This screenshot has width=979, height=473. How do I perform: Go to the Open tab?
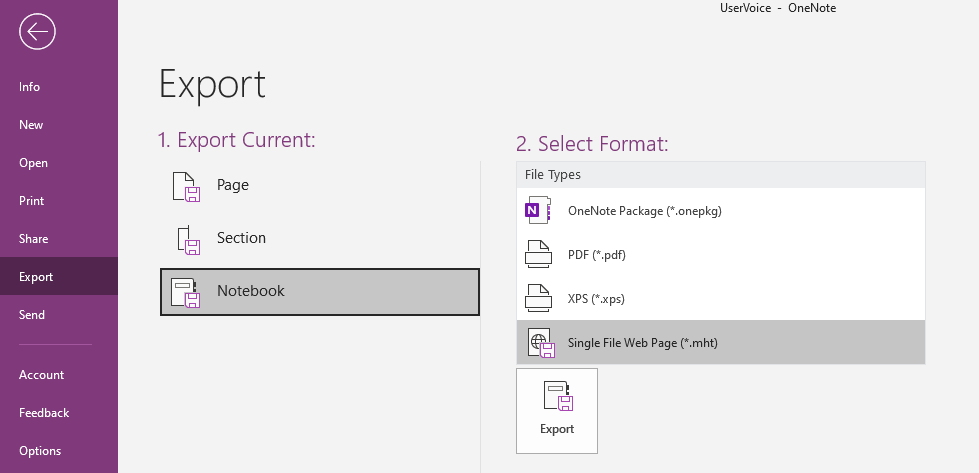(59, 163)
